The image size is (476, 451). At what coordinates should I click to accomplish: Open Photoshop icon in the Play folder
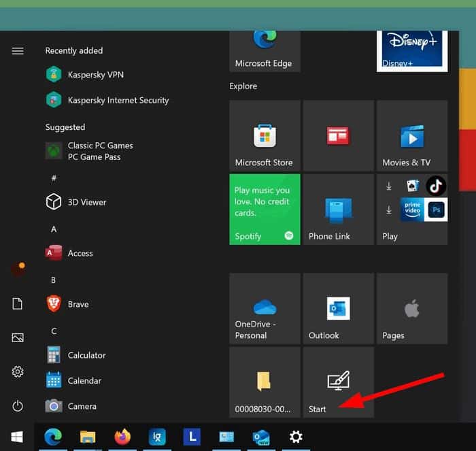point(436,210)
